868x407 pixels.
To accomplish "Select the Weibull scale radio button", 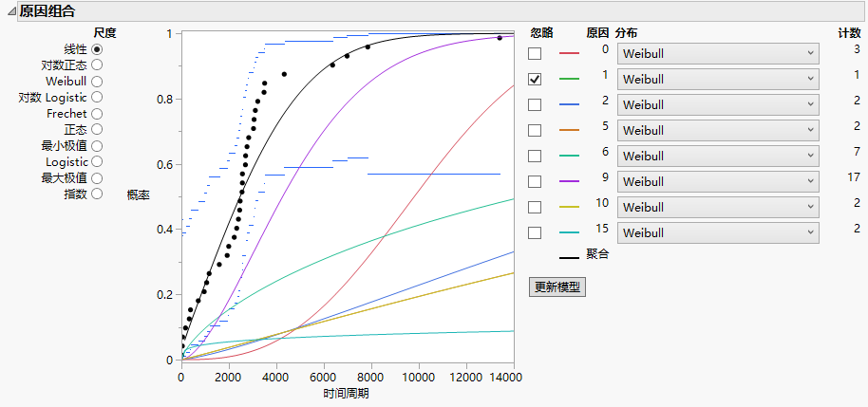I will pos(97,82).
